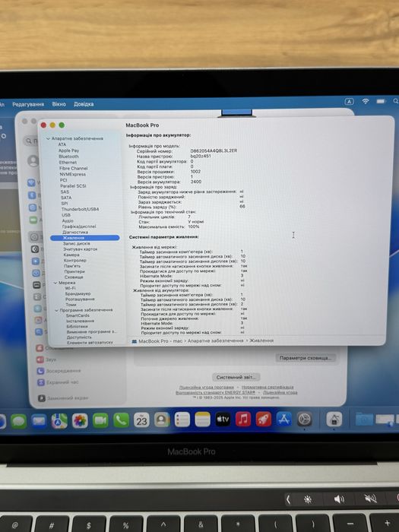Select NVMExpress in the sidebar

pyautogui.click(x=73, y=174)
